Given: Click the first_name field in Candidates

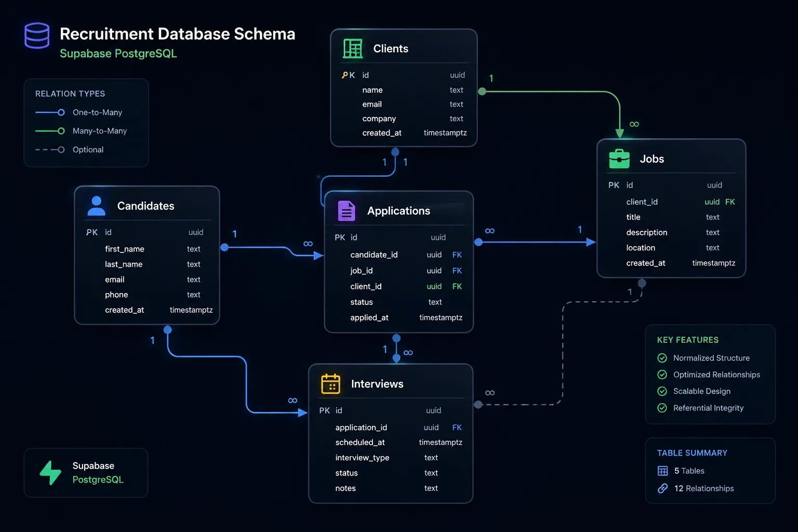Looking at the screenshot, I should point(125,249).
